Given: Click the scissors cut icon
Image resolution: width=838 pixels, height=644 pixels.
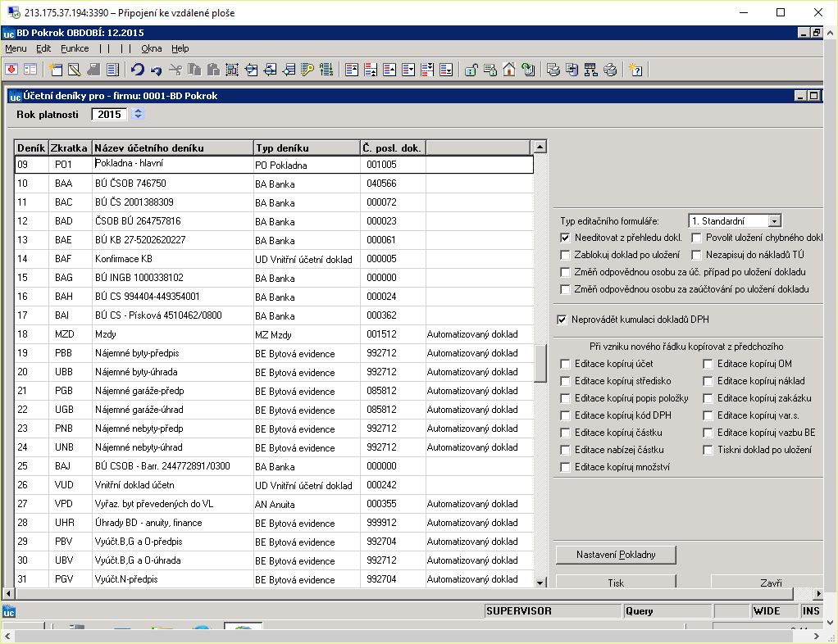Looking at the screenshot, I should (175, 70).
